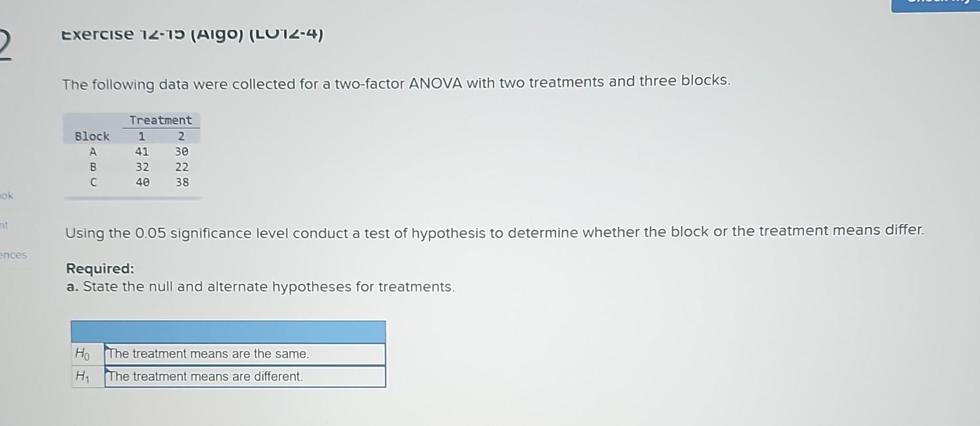Select the Print option in the sidebar
Image resolution: width=980 pixels, height=426 pixels.
coord(5,227)
